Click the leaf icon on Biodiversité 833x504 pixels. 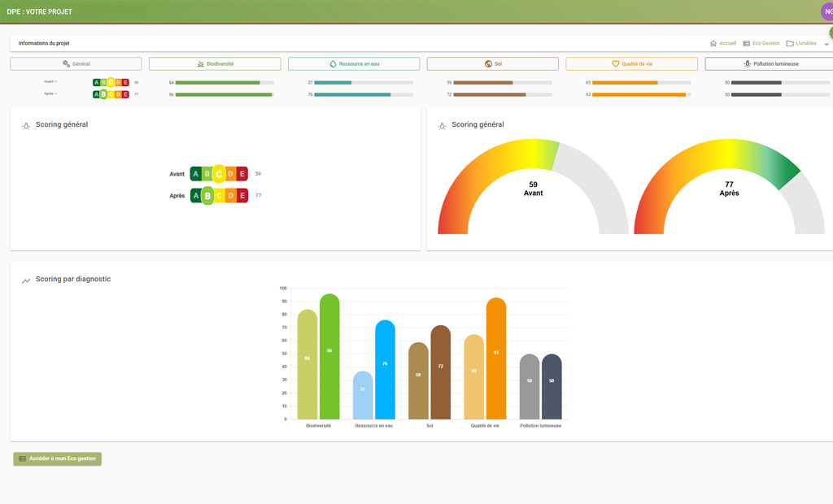[x=200, y=63]
